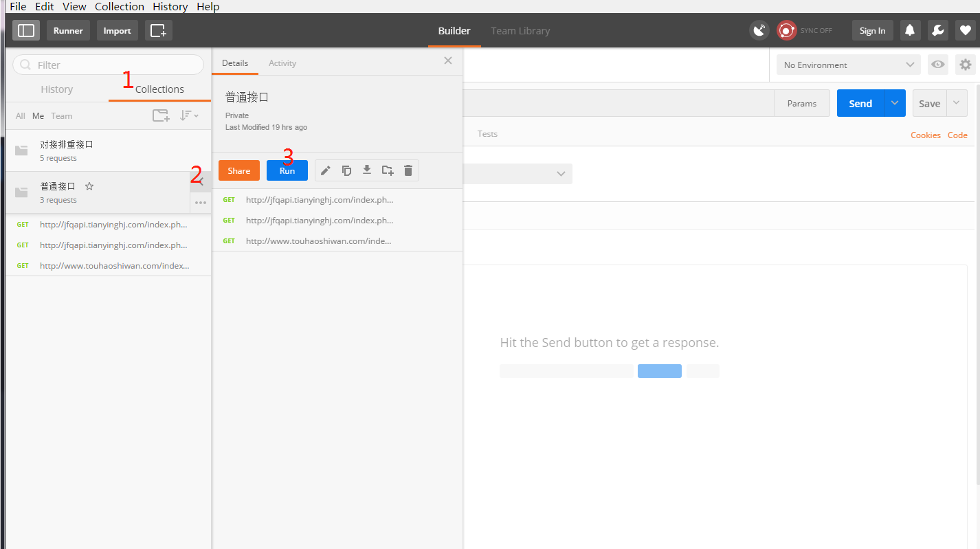Open the Save button dropdown arrow
Image resolution: width=980 pixels, height=549 pixels.
(957, 103)
